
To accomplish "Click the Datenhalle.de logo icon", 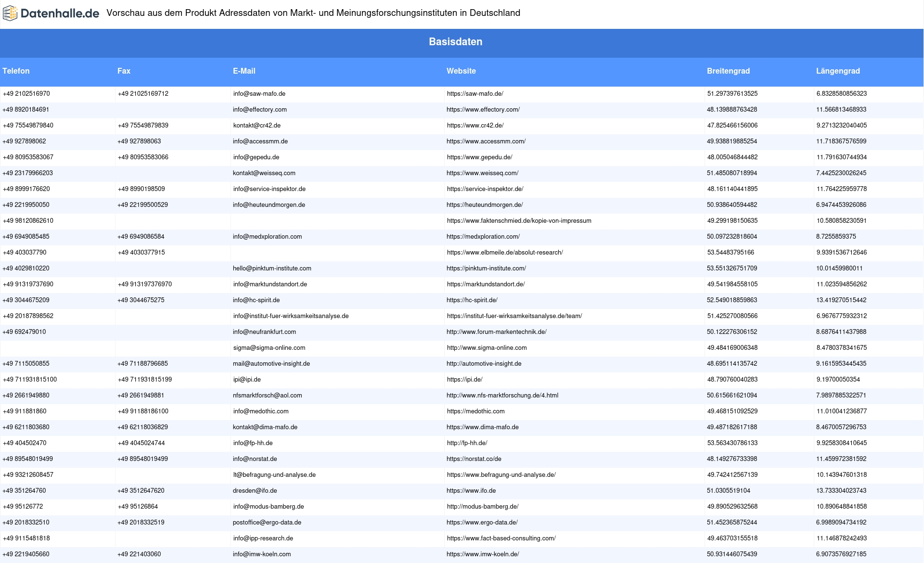I will (10, 13).
